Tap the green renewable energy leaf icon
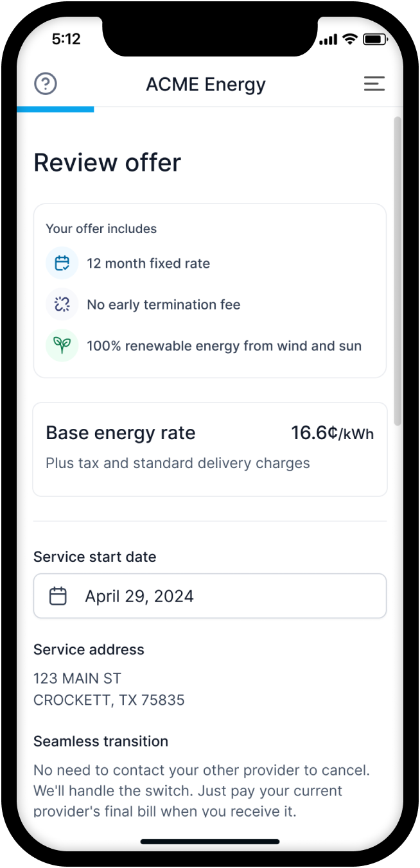The image size is (420, 868). click(x=62, y=345)
